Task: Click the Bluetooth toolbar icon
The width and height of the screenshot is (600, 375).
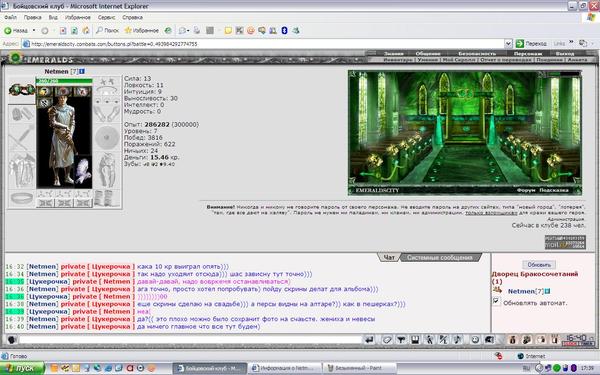Action: coord(284,31)
